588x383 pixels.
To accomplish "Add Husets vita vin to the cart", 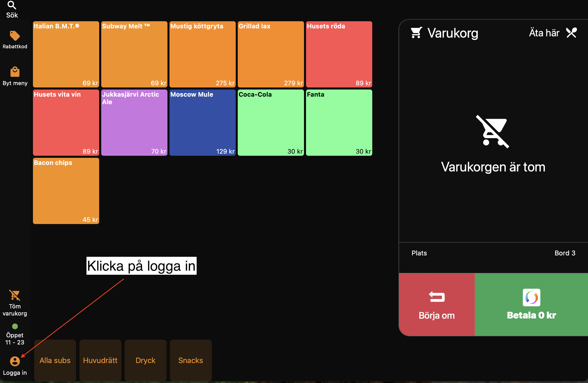I will [x=66, y=123].
